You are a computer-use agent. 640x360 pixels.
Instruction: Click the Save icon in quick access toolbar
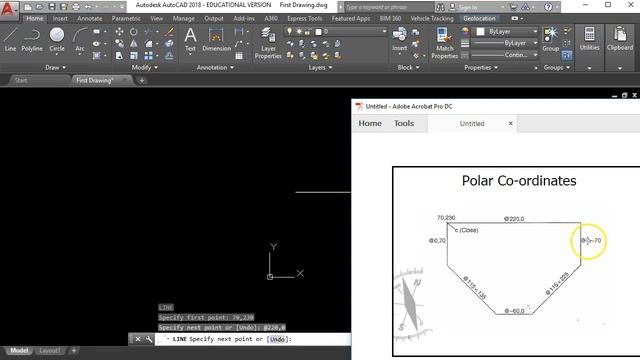52,7
